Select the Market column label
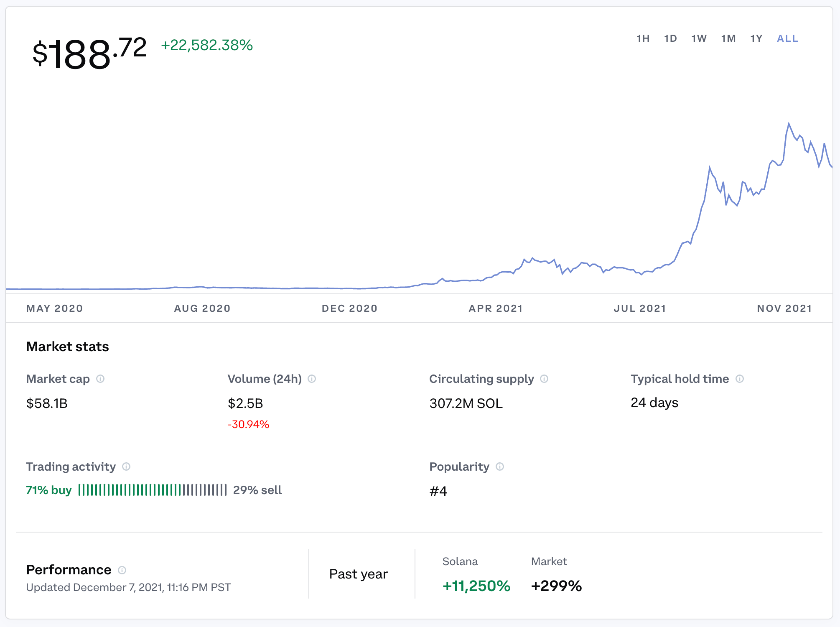This screenshot has height=627, width=840. [x=549, y=561]
